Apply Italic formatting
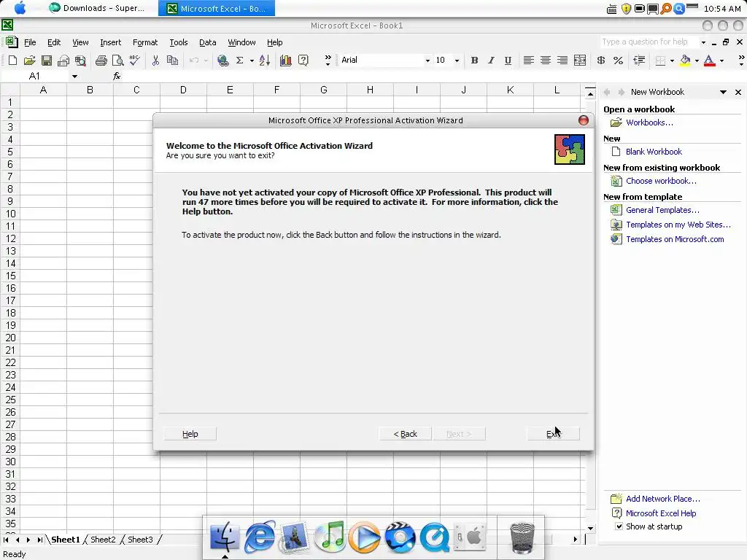The width and height of the screenshot is (747, 560). pos(491,61)
